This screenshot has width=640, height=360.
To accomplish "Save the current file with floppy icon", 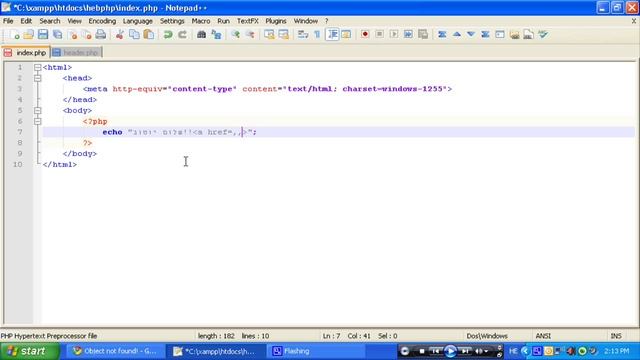I will (43, 35).
